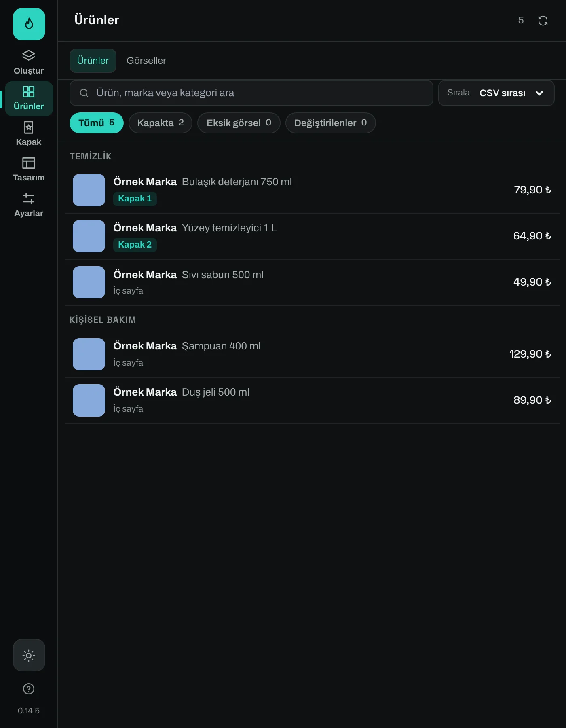This screenshot has width=566, height=728.
Task: Switch to the Görseller tab
Action: 146,61
